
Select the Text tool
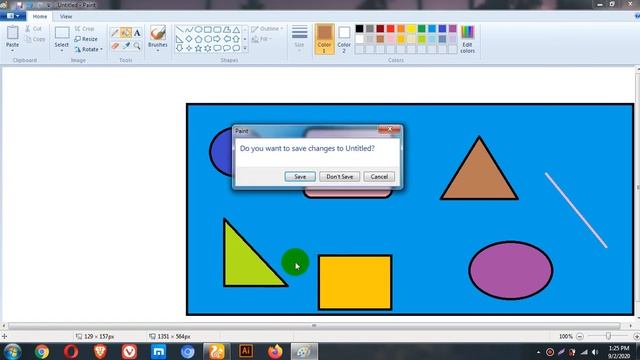coord(137,33)
